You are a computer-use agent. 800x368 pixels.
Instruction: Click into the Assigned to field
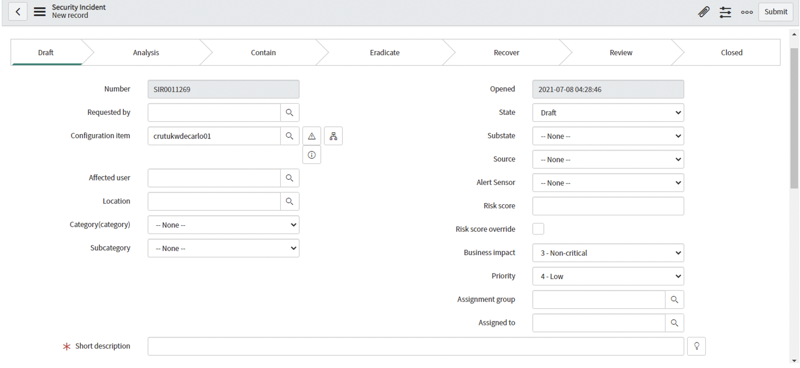click(599, 323)
